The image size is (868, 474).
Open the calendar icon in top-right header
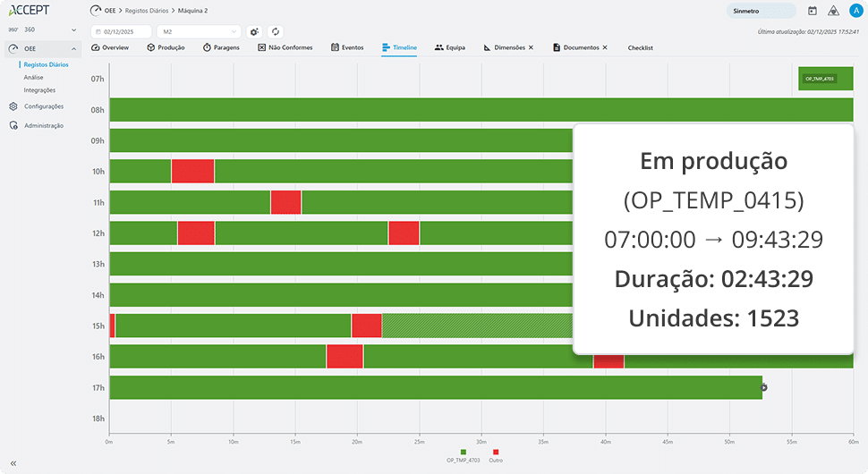click(813, 11)
